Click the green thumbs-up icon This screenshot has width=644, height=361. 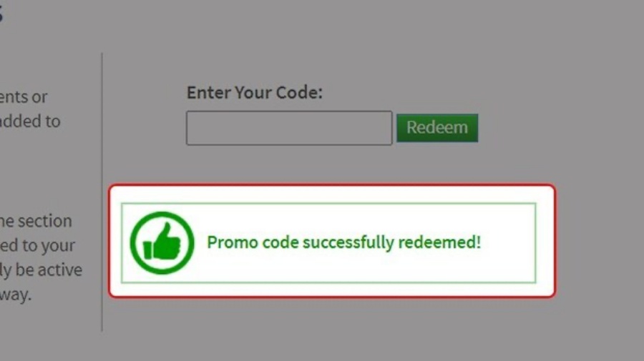click(x=162, y=243)
